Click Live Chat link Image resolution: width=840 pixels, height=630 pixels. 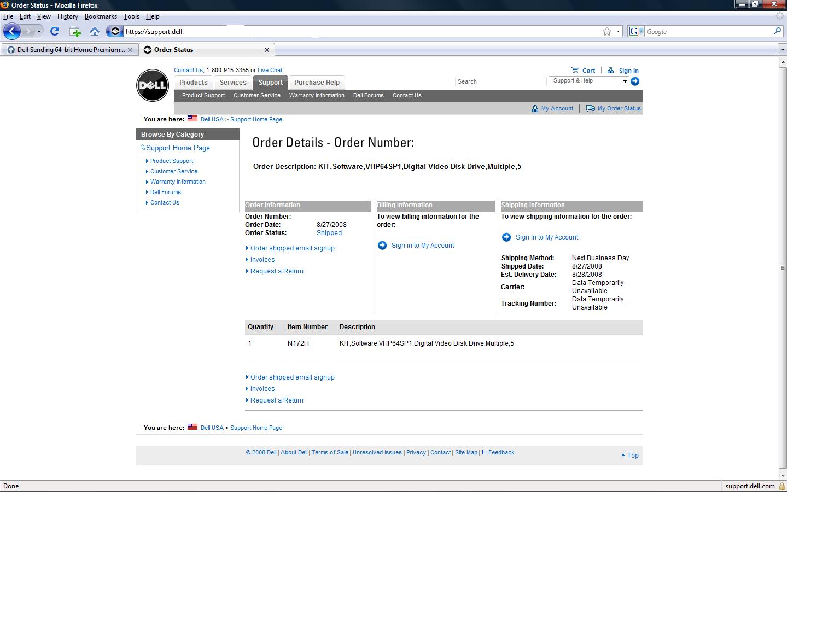[x=270, y=70]
